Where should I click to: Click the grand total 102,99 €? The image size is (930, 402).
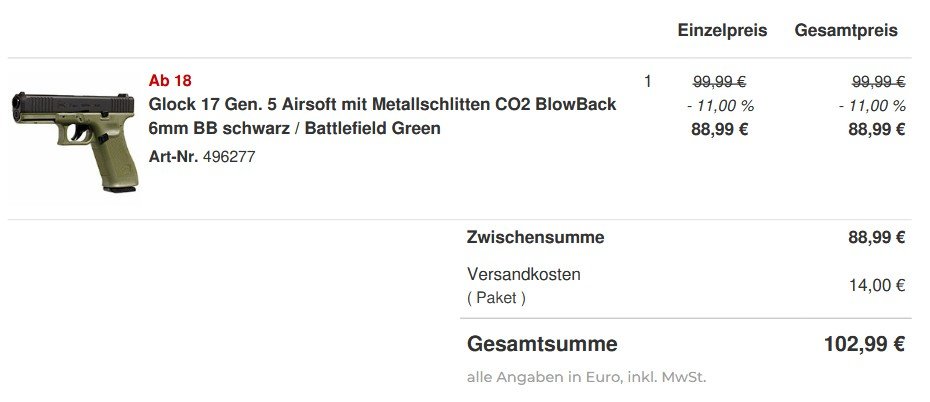[864, 345]
